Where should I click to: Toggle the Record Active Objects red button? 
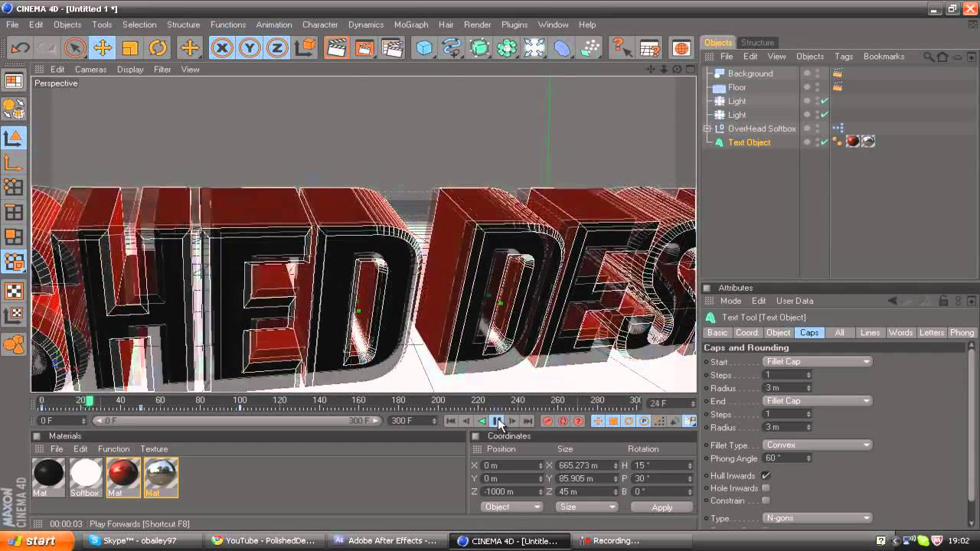[547, 421]
